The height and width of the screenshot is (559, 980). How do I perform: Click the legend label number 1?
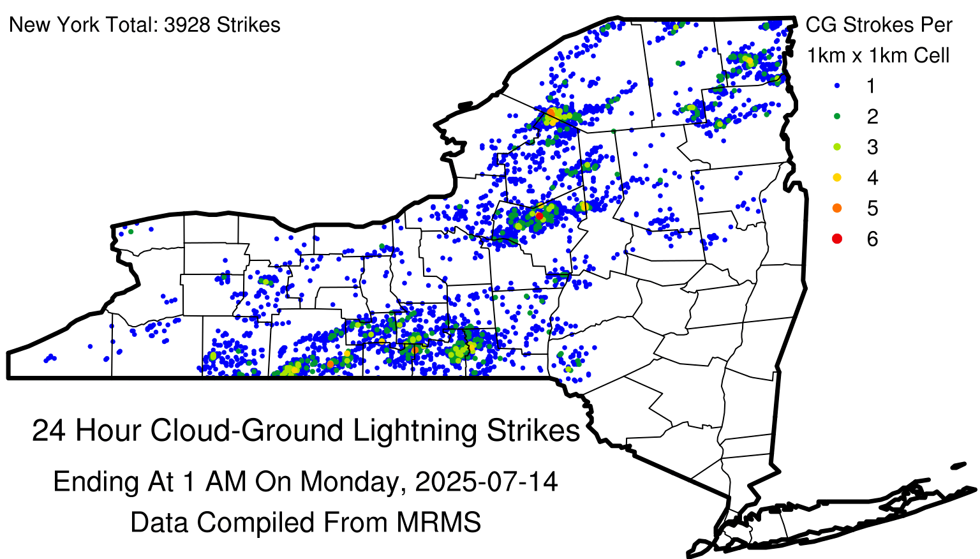click(872, 86)
